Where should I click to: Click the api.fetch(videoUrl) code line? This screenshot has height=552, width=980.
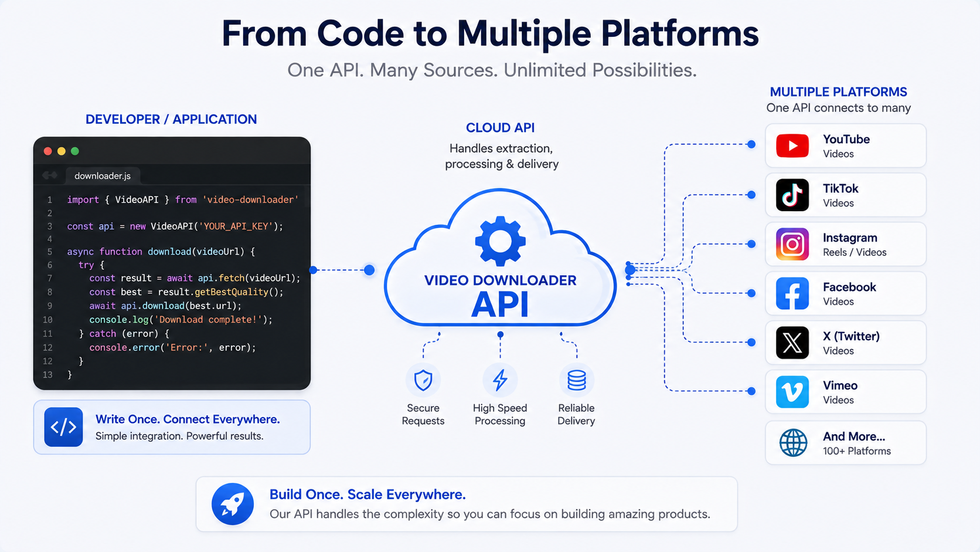coord(195,278)
